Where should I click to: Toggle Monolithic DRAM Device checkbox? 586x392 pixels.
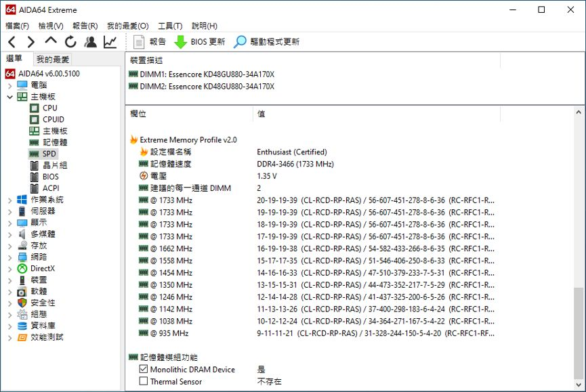144,370
